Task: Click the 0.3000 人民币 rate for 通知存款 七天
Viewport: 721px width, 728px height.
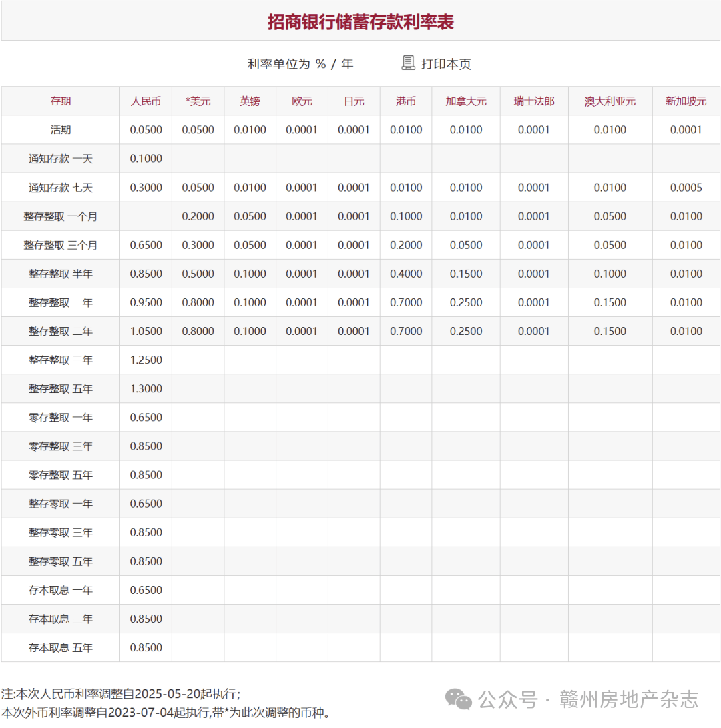Action: click(146, 188)
